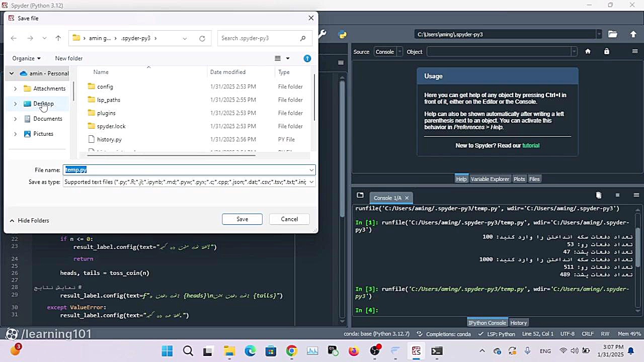Open the IPython console options menu

point(636,195)
